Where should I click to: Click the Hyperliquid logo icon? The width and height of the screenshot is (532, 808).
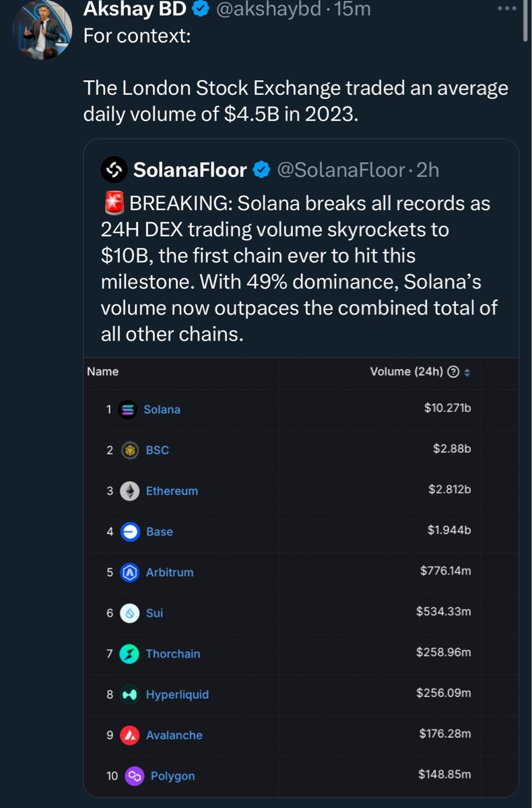click(x=129, y=694)
